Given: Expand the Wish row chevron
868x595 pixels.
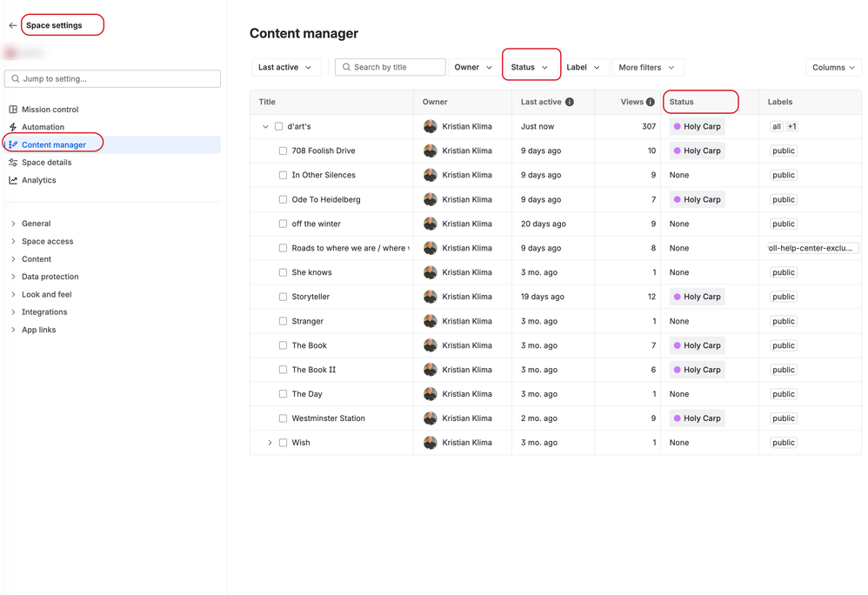Looking at the screenshot, I should 270,443.
